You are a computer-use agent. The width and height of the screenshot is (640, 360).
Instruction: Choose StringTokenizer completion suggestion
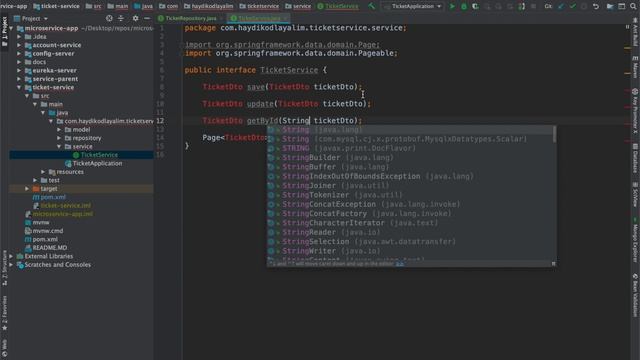[410, 195]
